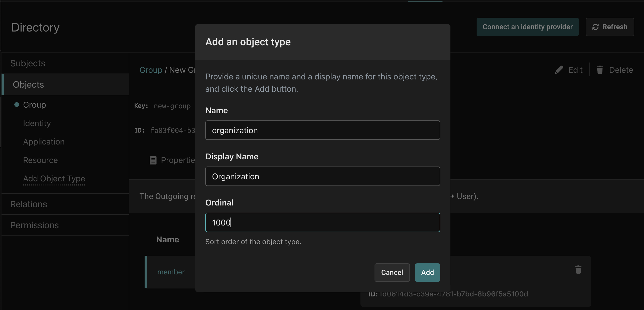Select the Group bullet indicator
Image resolution: width=644 pixels, height=310 pixels.
pyautogui.click(x=17, y=105)
